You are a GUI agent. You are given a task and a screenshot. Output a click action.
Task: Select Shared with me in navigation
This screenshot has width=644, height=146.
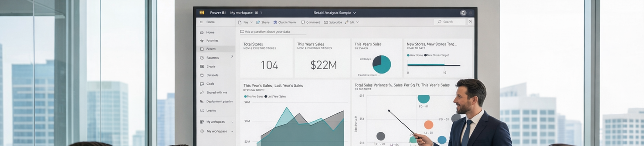(216, 92)
